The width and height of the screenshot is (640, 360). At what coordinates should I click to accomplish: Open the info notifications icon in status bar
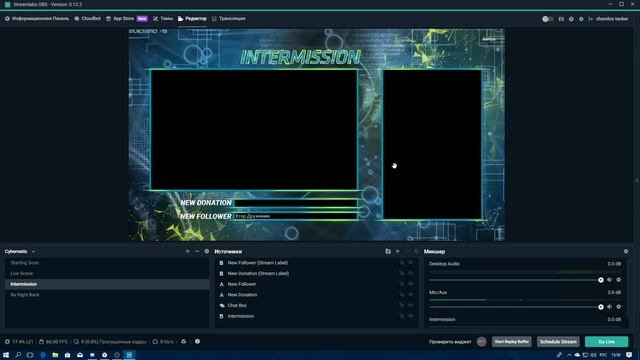(x=197, y=341)
